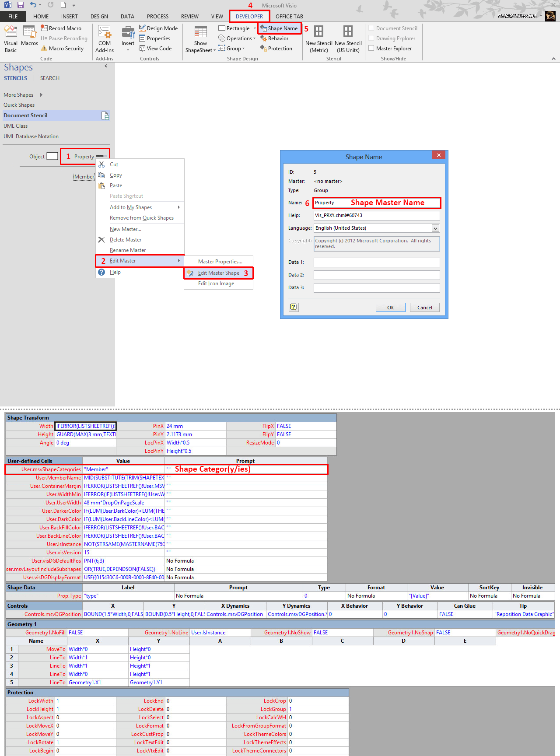Expand Add to My Shapes submenu

click(x=179, y=207)
